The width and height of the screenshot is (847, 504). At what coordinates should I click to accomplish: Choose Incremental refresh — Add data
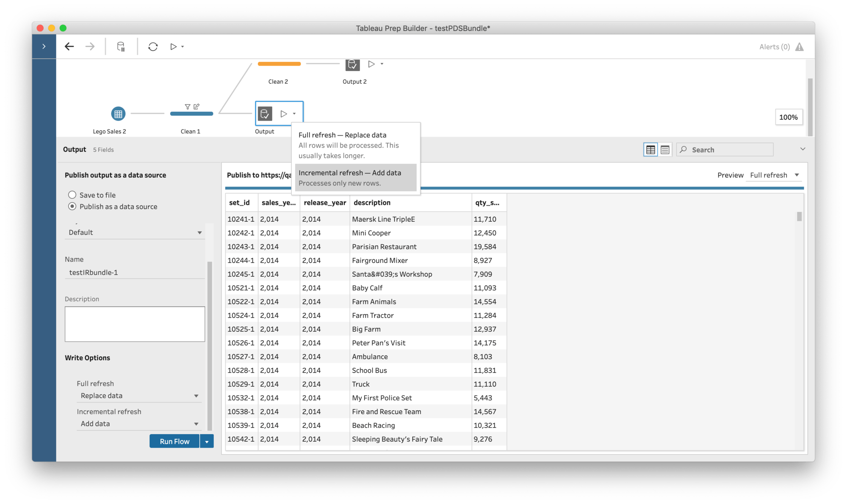pyautogui.click(x=356, y=178)
